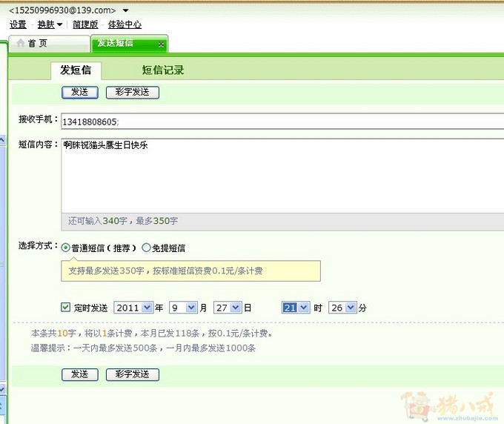Open the month dropdown showing 9
Viewport: 504px width, 424px height.
point(183,308)
